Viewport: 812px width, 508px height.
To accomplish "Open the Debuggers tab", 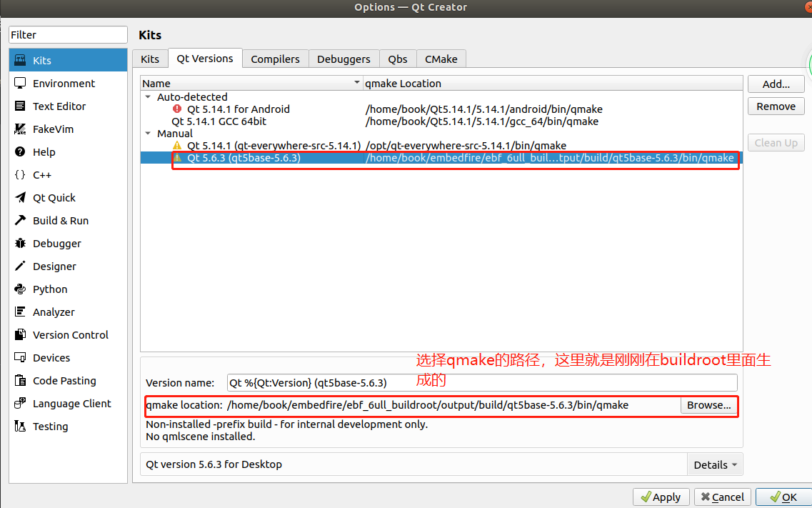I will 344,59.
